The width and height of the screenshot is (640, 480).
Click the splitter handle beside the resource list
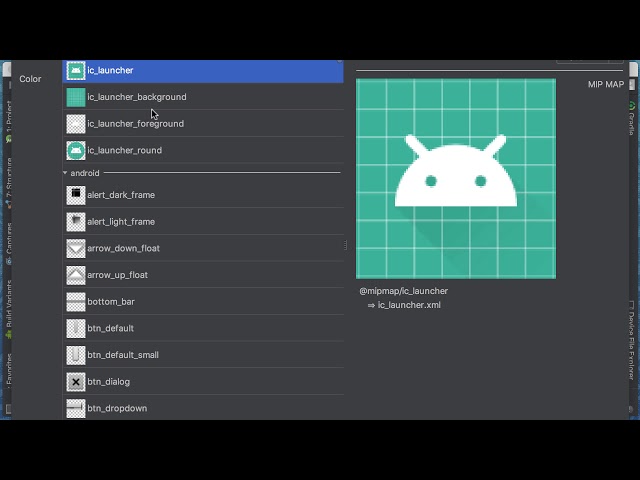[345, 245]
